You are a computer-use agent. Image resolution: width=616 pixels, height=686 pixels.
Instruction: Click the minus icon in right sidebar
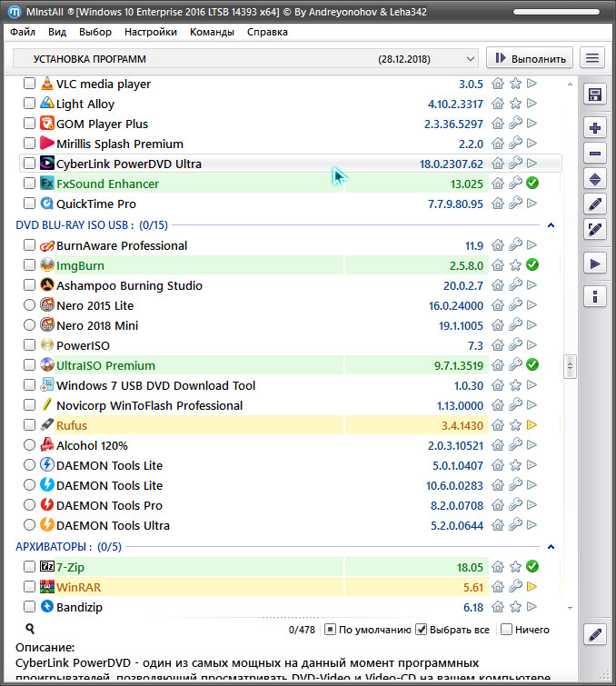click(595, 154)
